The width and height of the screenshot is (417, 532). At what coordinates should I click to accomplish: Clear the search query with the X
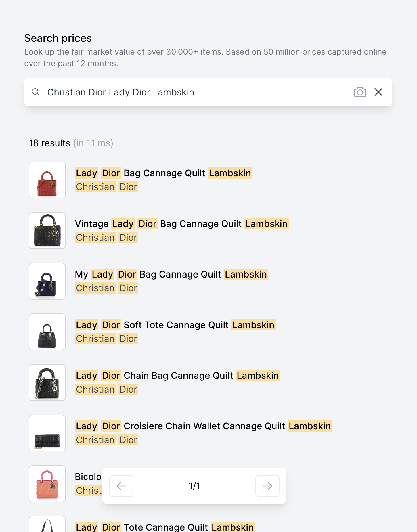(x=378, y=92)
